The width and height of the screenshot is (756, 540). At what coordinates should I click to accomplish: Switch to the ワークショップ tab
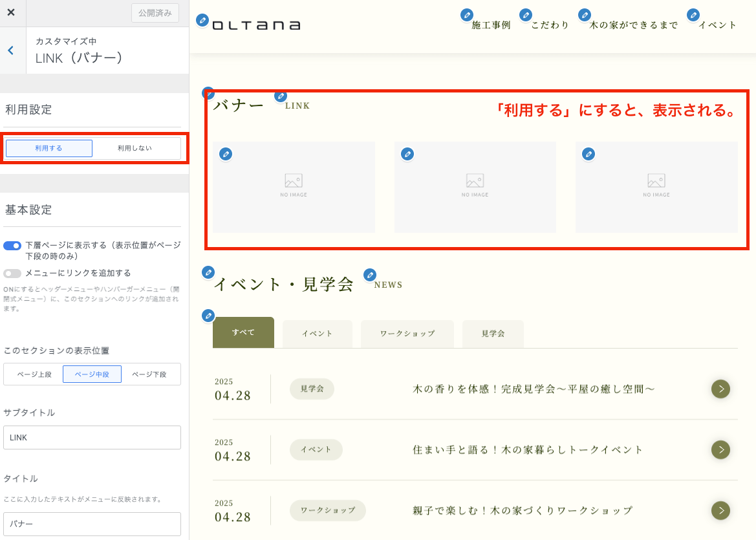click(407, 334)
